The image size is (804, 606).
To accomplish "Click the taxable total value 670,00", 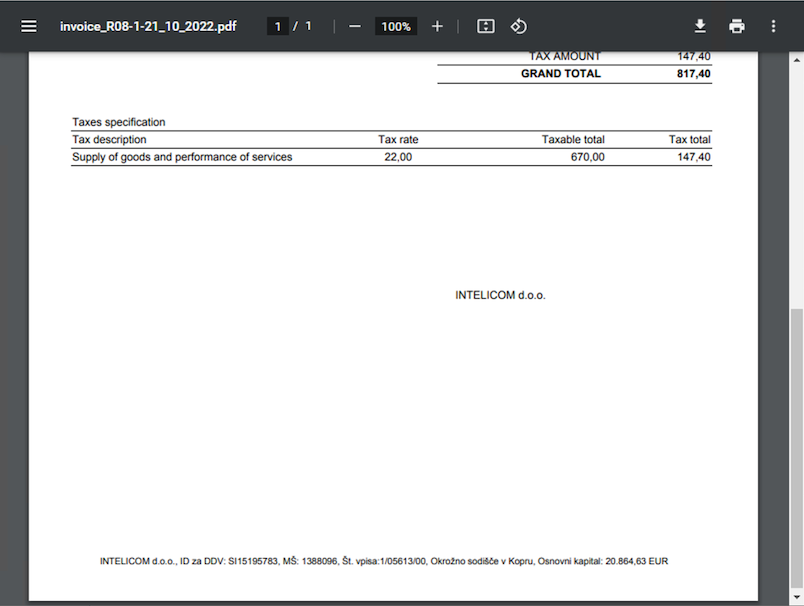I will pos(588,157).
